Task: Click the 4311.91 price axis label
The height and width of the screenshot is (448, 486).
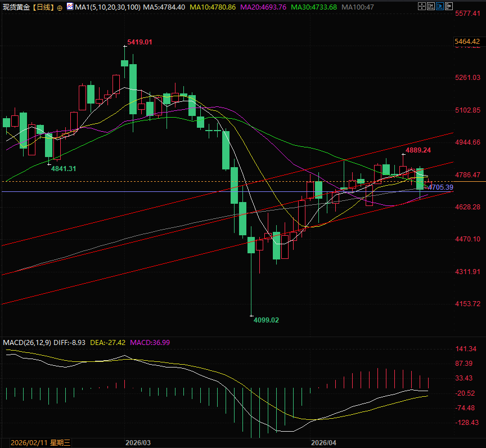Action: 467,272
